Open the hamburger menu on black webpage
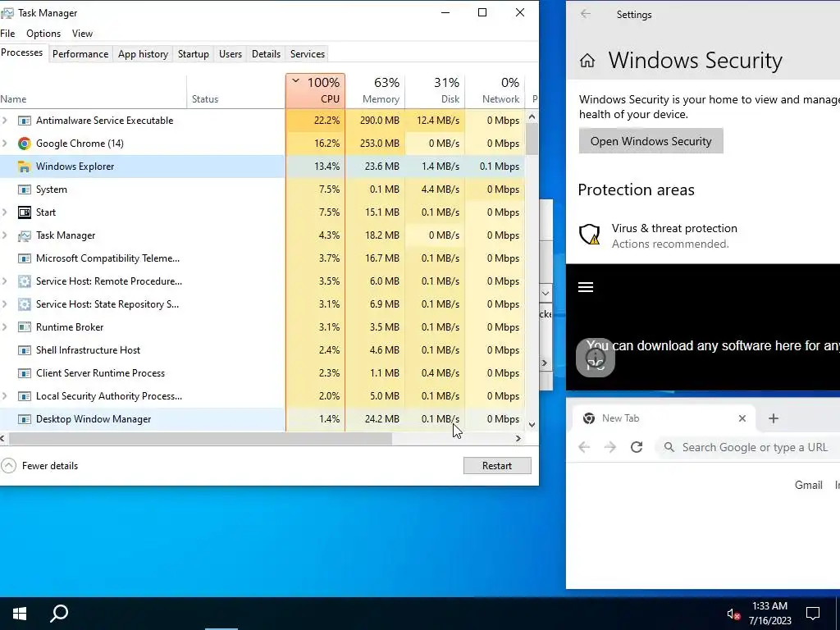The height and width of the screenshot is (630, 840). coord(586,287)
